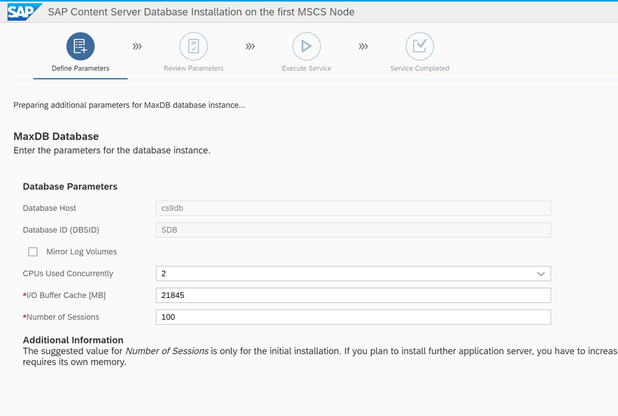Click the 'Preparing additional parameters' status text
This screenshot has width=618, height=416.
pyautogui.click(x=129, y=105)
